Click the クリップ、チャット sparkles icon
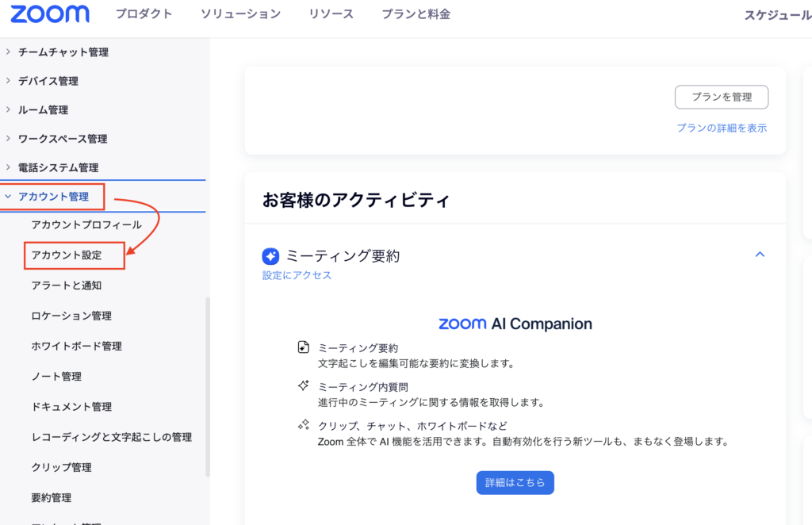 [x=304, y=424]
